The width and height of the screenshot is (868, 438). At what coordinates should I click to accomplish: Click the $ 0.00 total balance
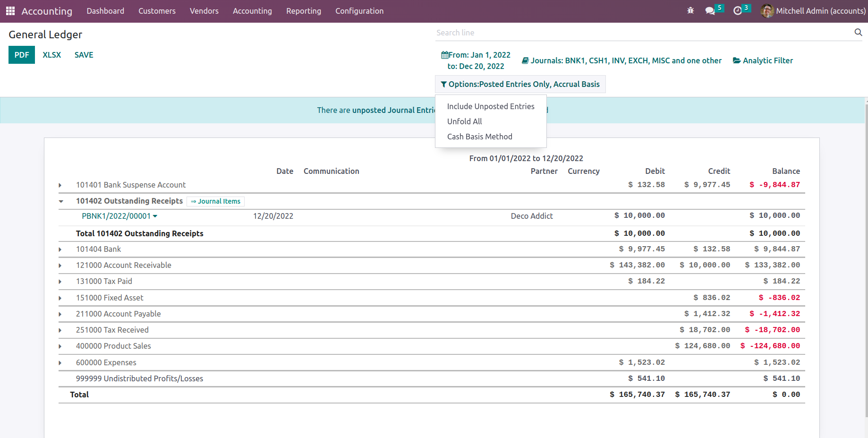pyautogui.click(x=786, y=395)
